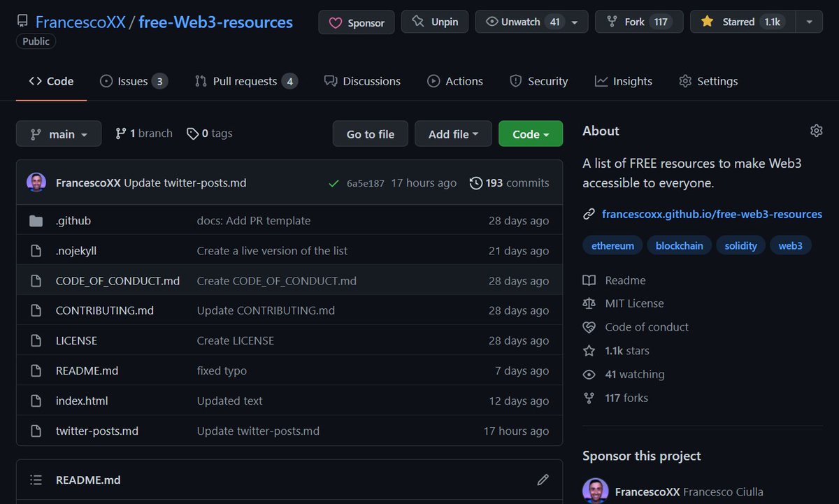Image resolution: width=839 pixels, height=504 pixels.
Task: Click the open book icon next to Readme
Action: click(x=589, y=280)
